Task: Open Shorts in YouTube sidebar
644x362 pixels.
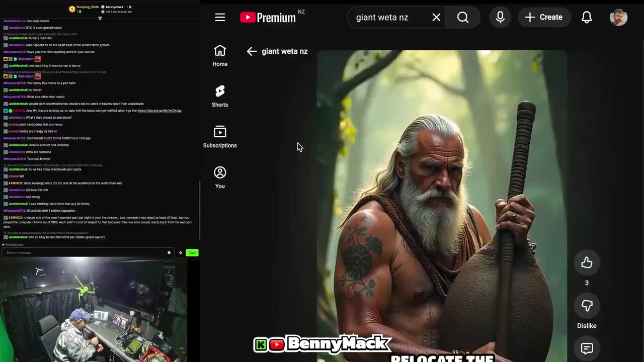Action: (220, 97)
